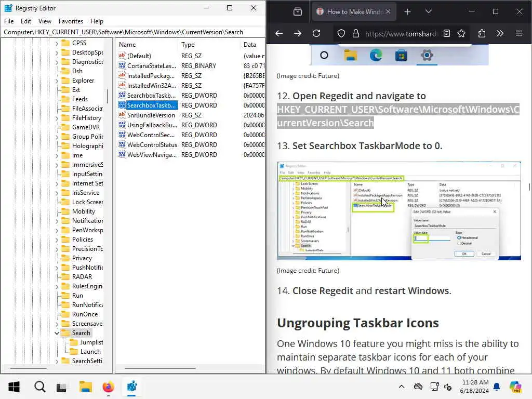Click the Firefox URL address field
532x399 pixels.
[x=401, y=34]
